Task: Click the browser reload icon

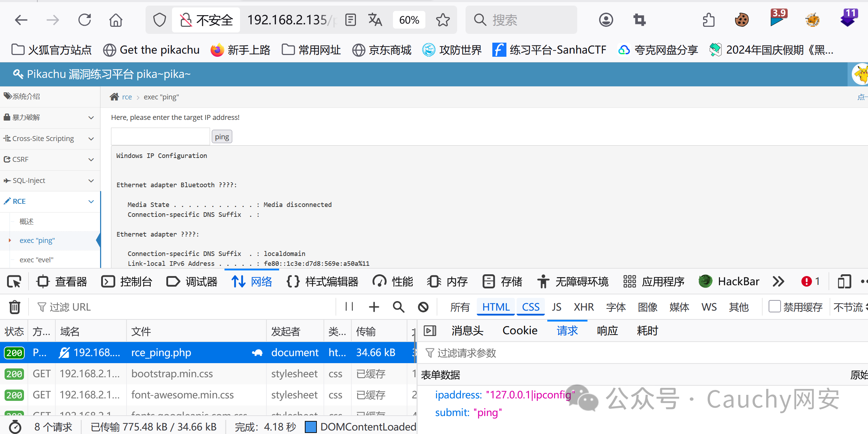Action: click(85, 20)
